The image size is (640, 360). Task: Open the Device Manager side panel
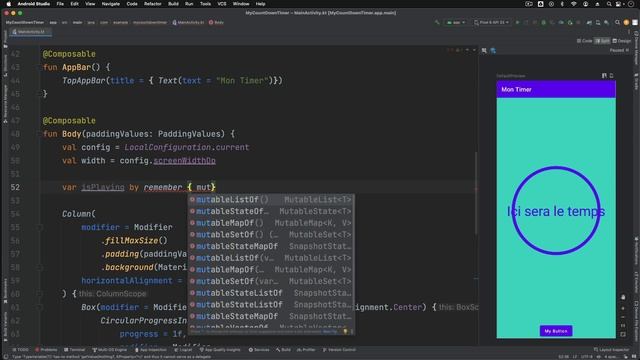[636, 49]
